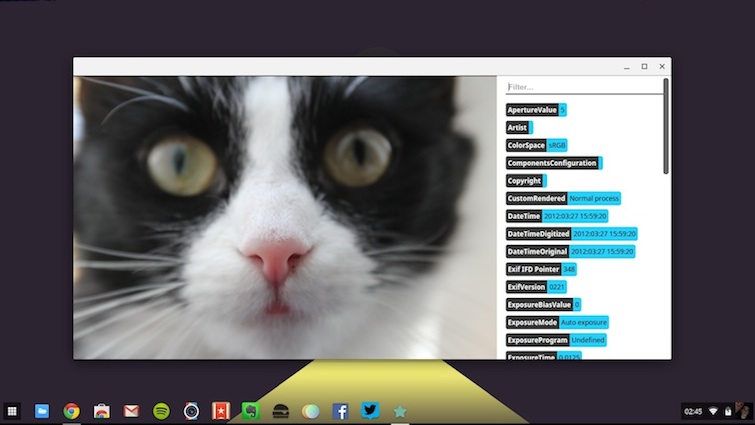Click the cat photo preview
The height and width of the screenshot is (425, 755).
click(285, 218)
